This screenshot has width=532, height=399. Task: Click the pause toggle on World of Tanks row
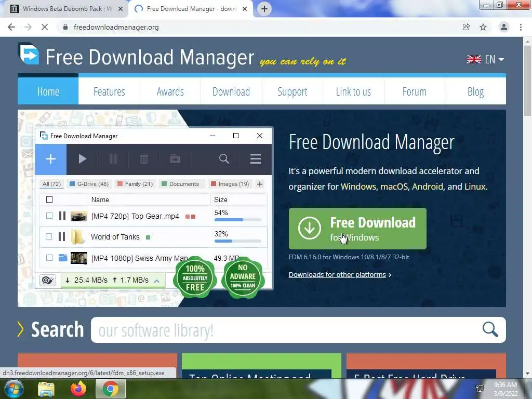click(x=62, y=236)
